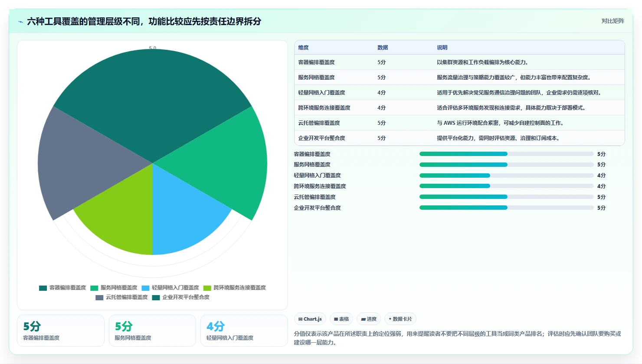Click the 对比矩阵 tag in the header
The image size is (642, 364).
613,21
